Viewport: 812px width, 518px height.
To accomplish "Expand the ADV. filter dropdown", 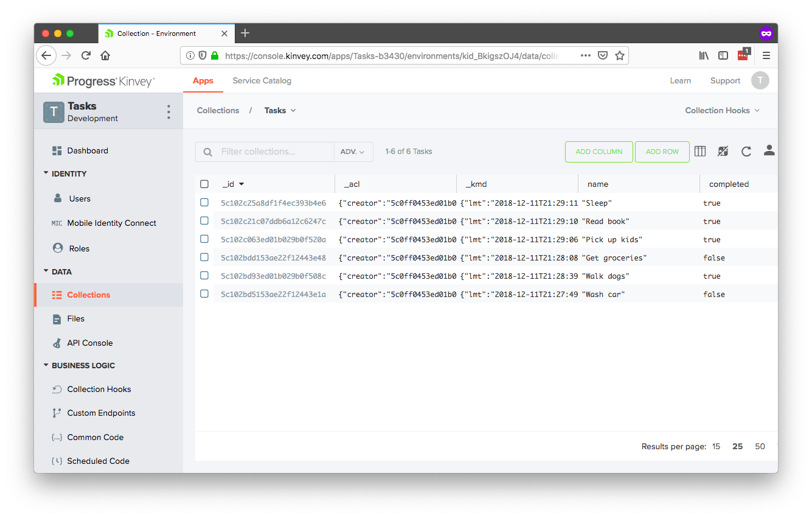I will point(353,152).
